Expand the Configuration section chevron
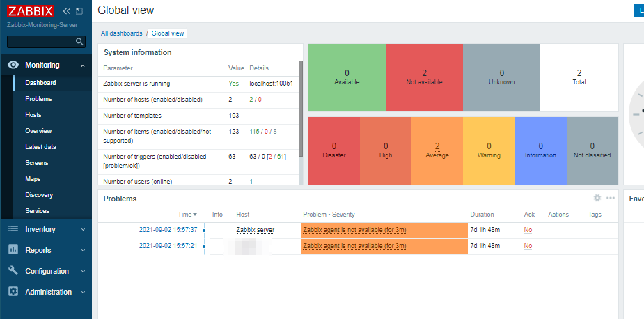This screenshot has width=644, height=319. [x=83, y=272]
